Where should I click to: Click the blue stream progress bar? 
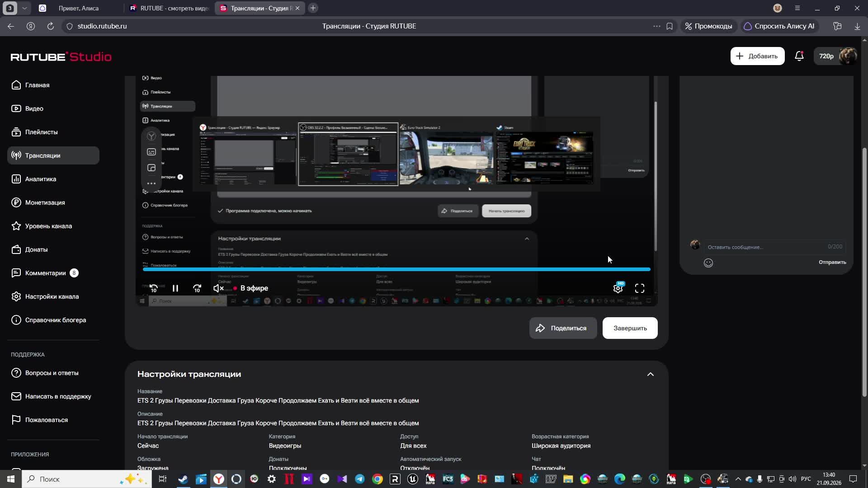point(396,269)
